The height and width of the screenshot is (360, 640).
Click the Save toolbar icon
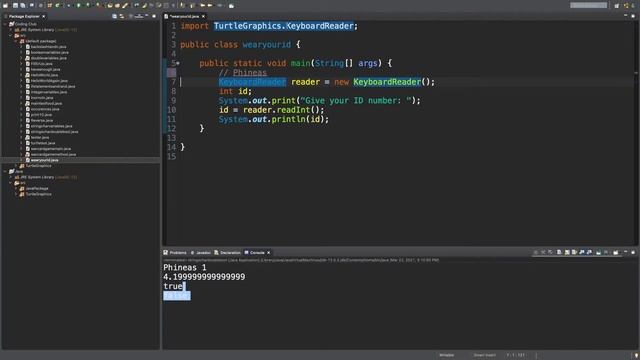click(15, 6)
